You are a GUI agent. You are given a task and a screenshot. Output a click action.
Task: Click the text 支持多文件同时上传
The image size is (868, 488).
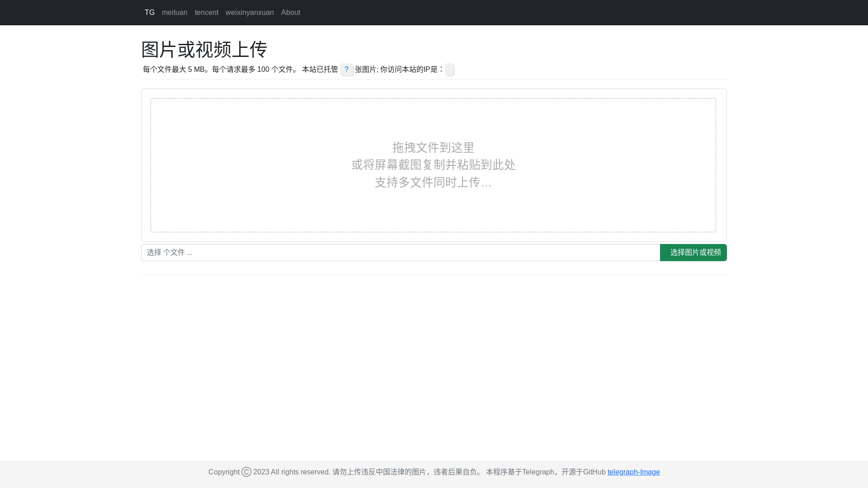[427, 182]
